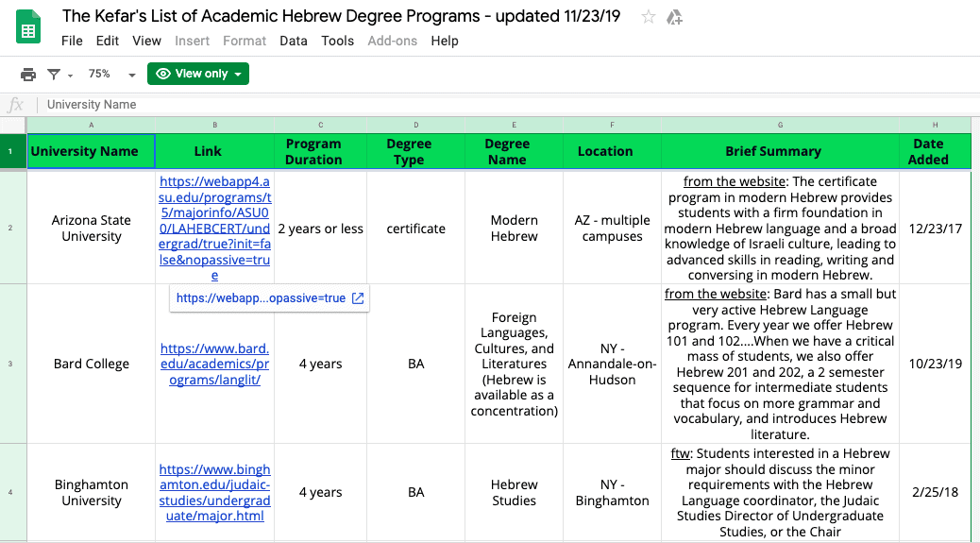Follow the Binghamton University major link

click(x=215, y=492)
